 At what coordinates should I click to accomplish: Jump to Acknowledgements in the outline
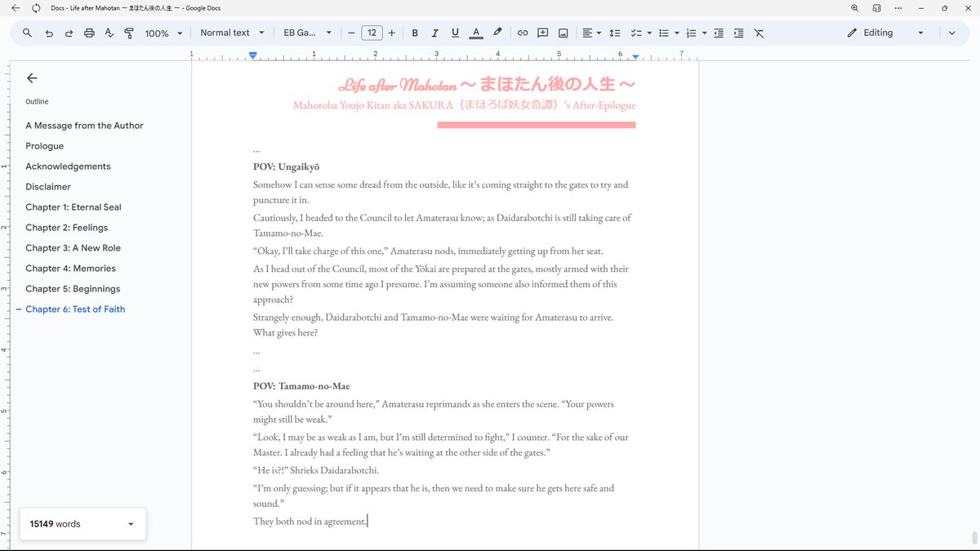(x=68, y=167)
